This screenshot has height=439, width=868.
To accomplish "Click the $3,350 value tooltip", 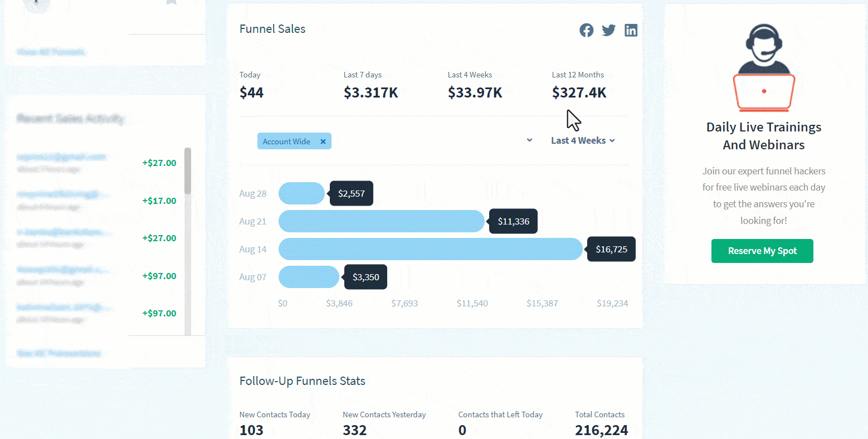I will [x=366, y=277].
